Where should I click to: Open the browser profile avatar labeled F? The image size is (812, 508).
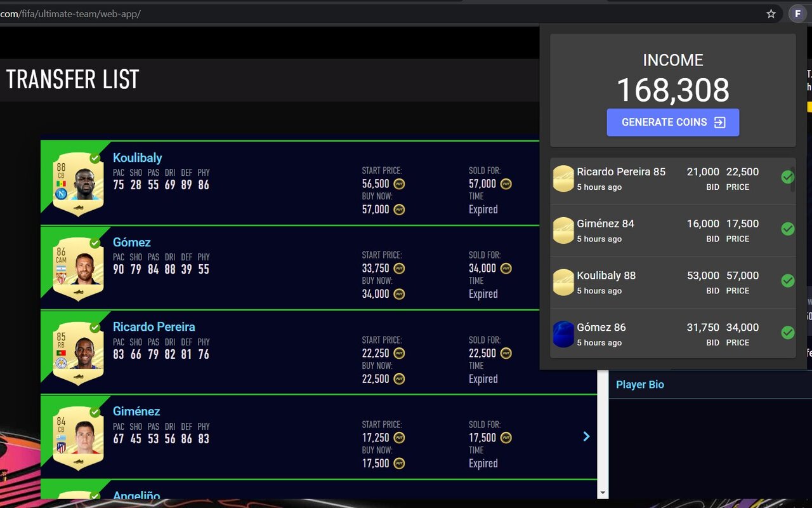coord(797,13)
